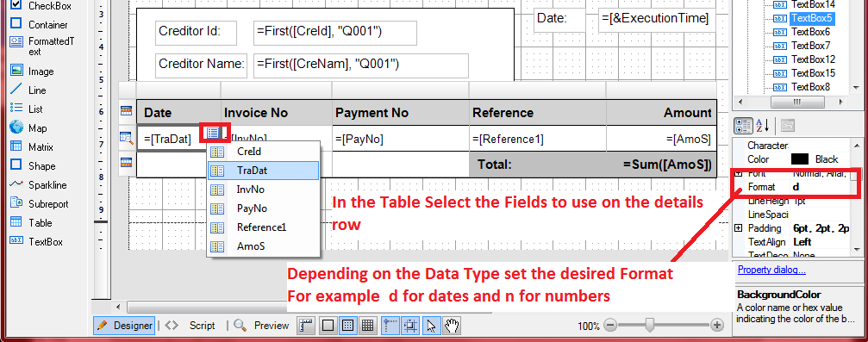Screen dimensions: 868x342
Task: Select the List report item
Action: pos(27,109)
